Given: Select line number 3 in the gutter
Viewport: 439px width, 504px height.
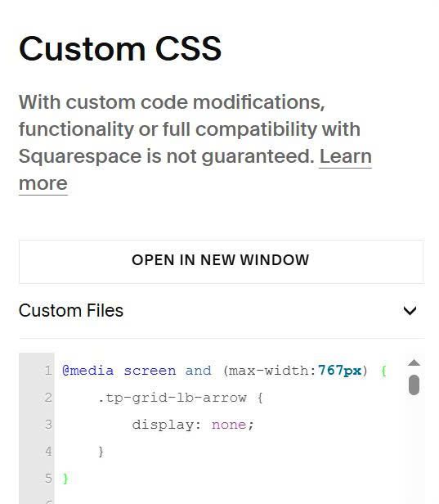Looking at the screenshot, I should coord(48,425).
